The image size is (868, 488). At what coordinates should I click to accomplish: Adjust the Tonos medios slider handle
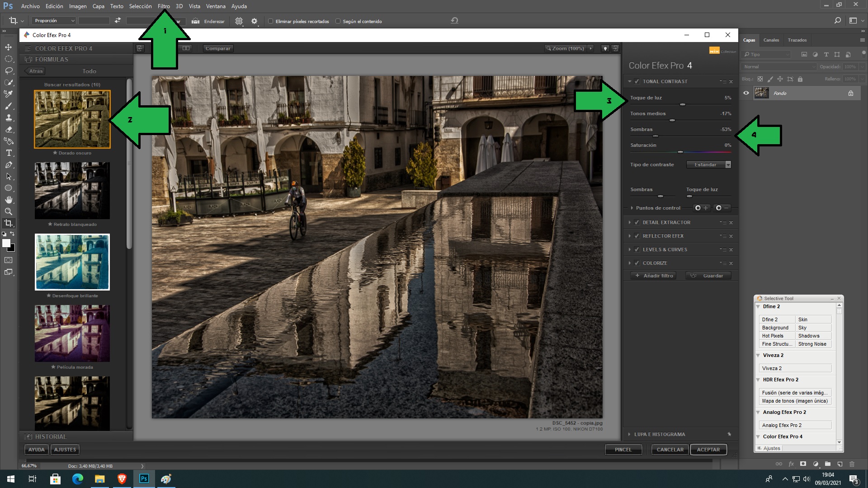point(672,120)
